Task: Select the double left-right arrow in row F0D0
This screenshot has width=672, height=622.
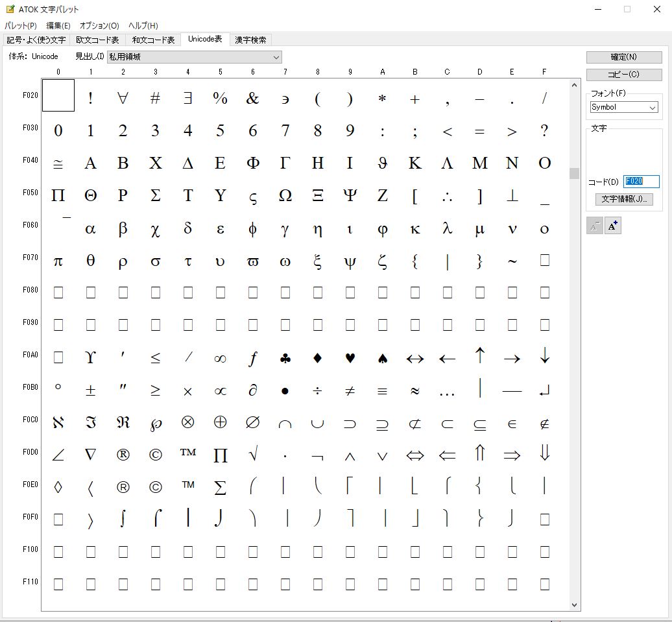Action: (x=415, y=455)
